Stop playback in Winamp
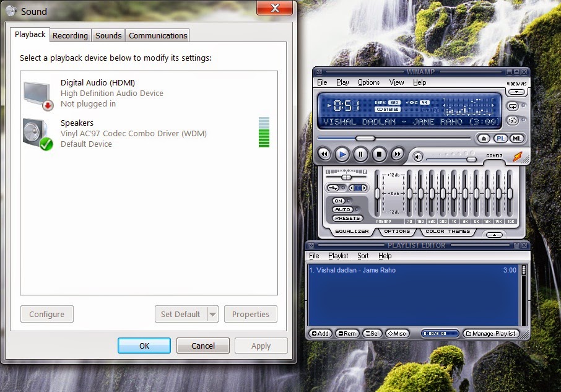The image size is (561, 392). [379, 154]
